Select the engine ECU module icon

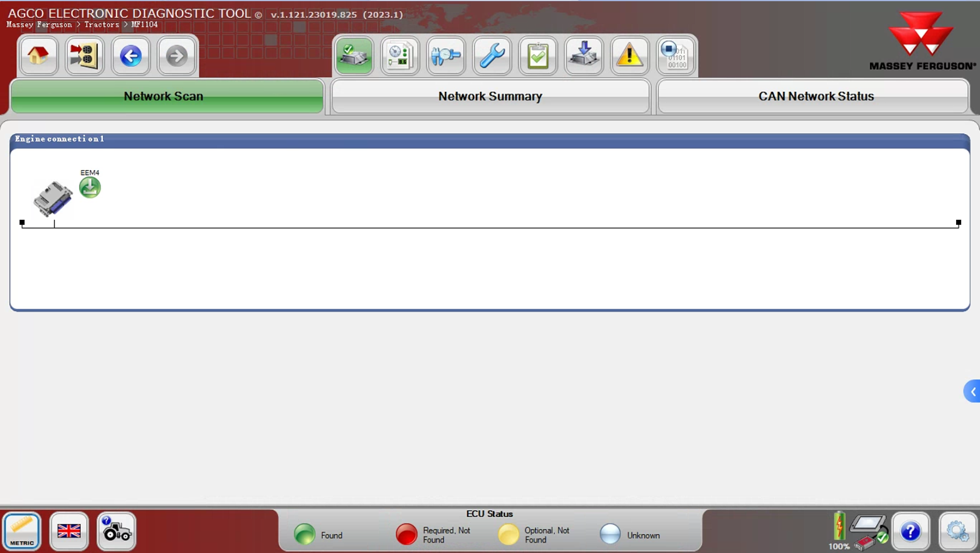pos(53,198)
